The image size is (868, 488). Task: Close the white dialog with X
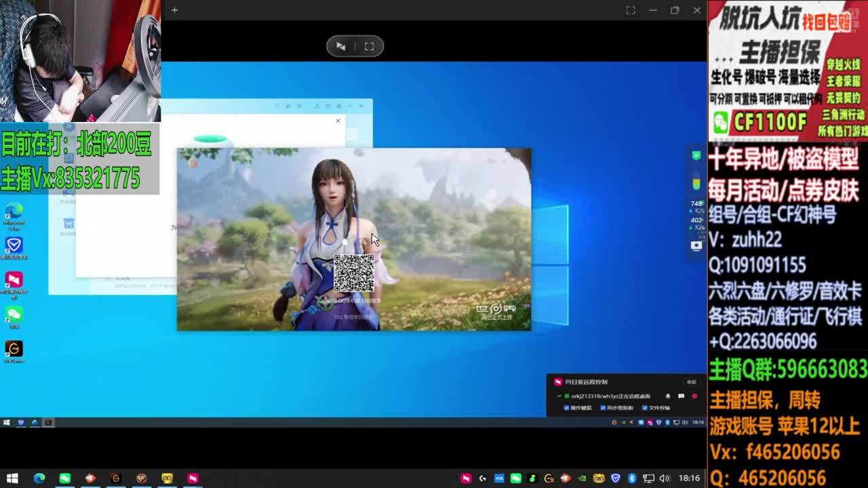[338, 121]
